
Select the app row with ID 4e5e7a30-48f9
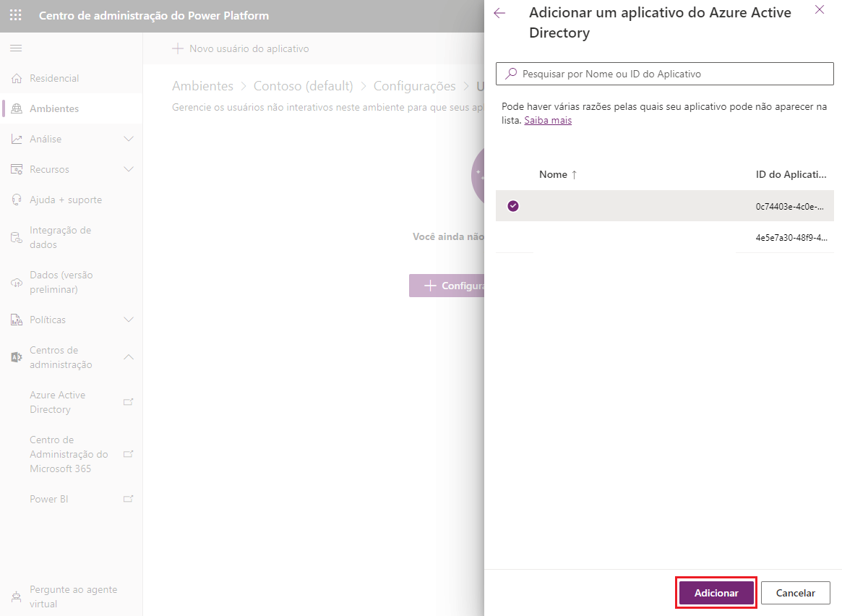(665, 237)
